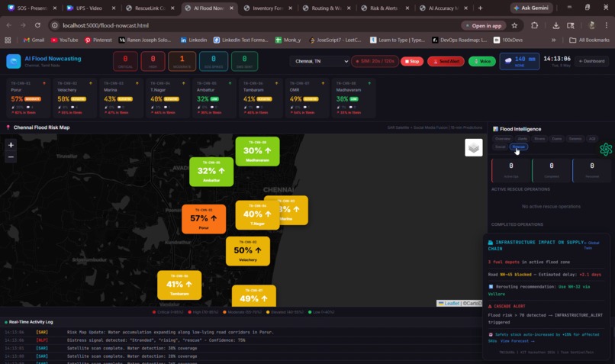Click the Moderate alerts counter showing 1
The image size is (615, 364).
(x=182, y=61)
